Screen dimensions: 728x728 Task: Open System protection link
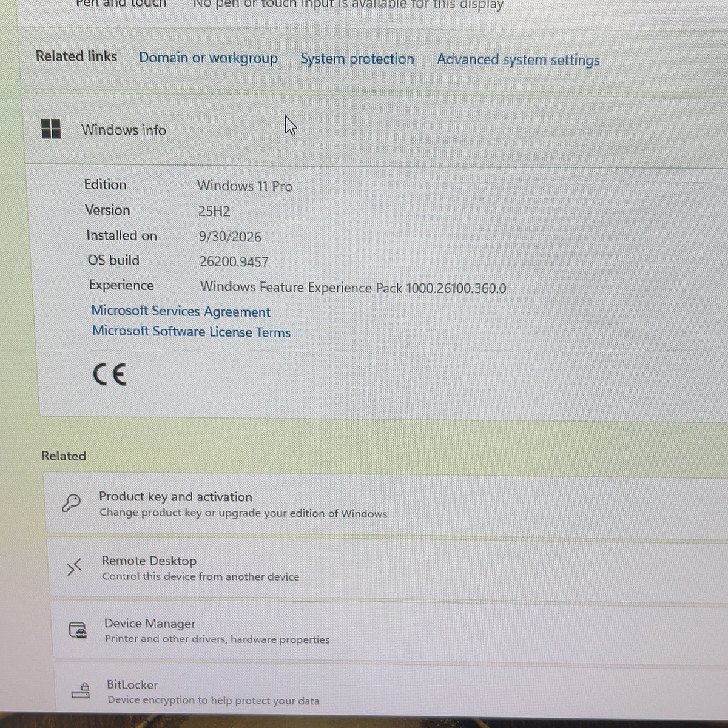click(357, 59)
